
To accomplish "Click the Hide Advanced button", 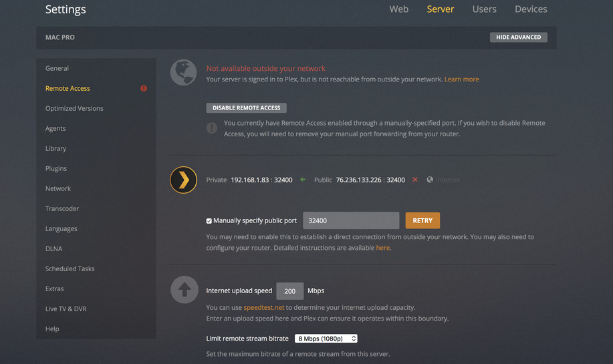I will [x=518, y=37].
